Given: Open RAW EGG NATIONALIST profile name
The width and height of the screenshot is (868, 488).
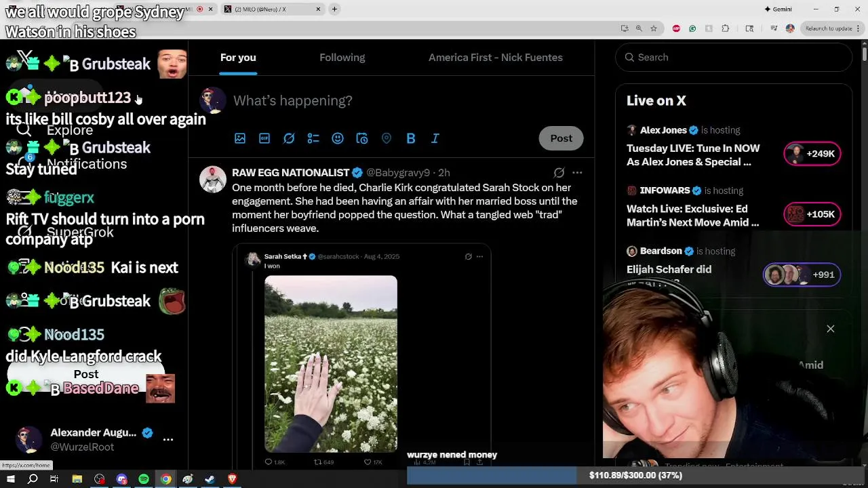Looking at the screenshot, I should 290,173.
